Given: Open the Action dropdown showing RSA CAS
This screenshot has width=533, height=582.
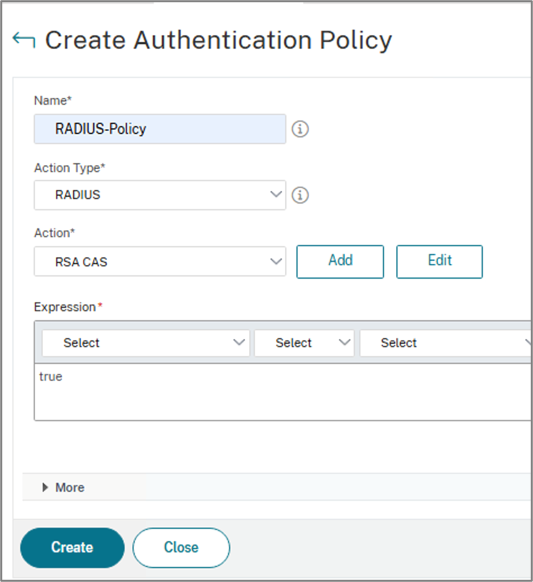Looking at the screenshot, I should [160, 261].
